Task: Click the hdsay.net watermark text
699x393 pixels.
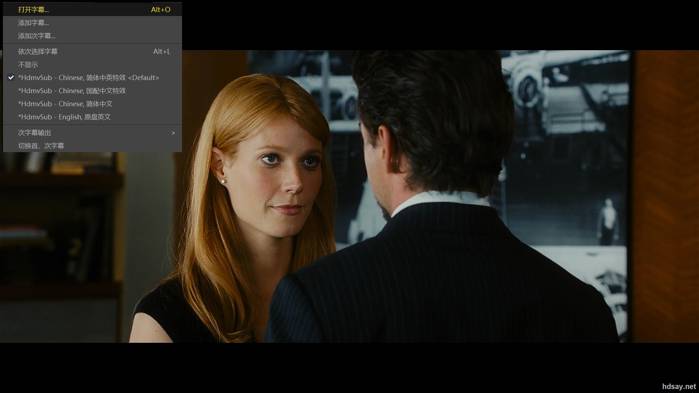Action: pos(678,387)
